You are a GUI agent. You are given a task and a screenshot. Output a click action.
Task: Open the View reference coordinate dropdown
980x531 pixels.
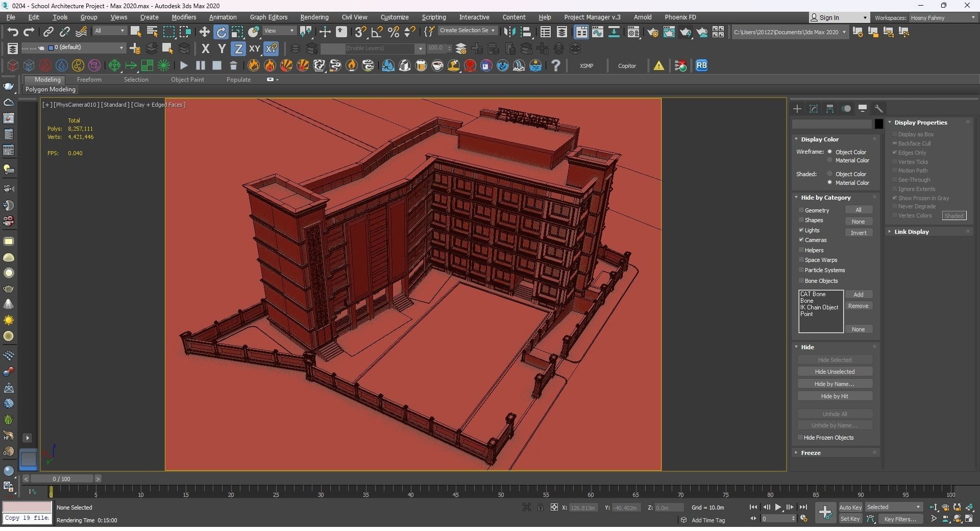[x=279, y=31]
